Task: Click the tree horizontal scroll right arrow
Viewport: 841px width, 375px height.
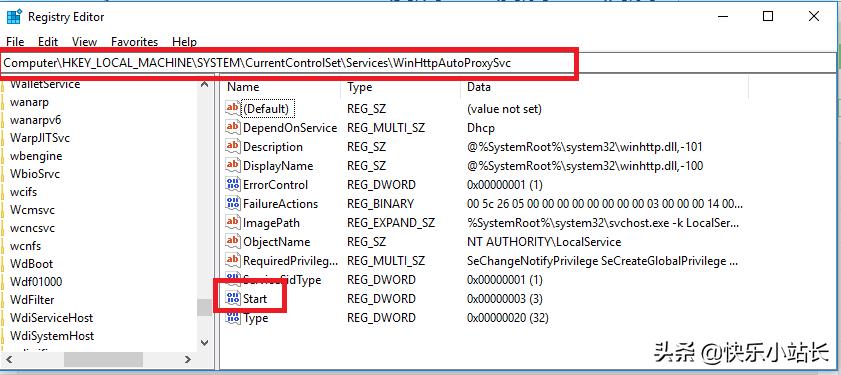Action: pos(187,359)
